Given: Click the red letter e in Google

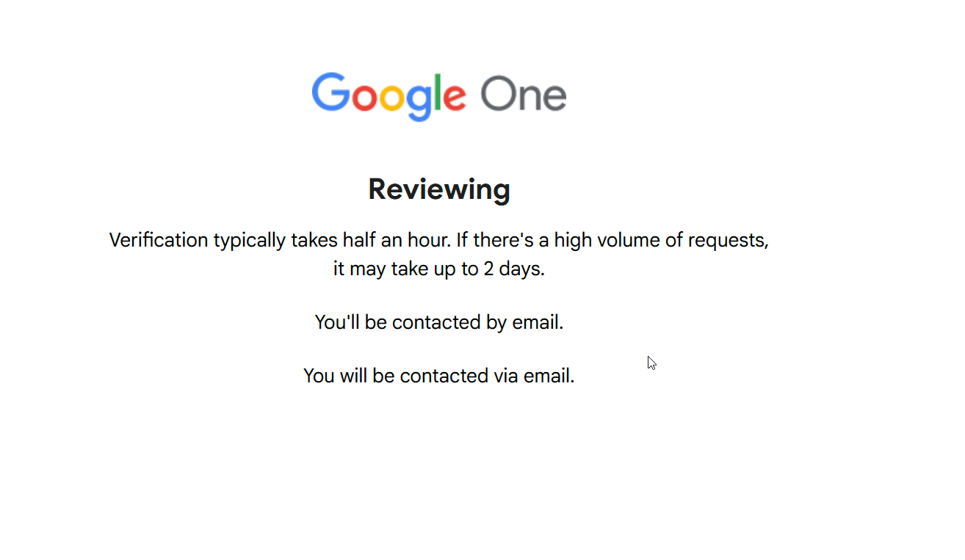Looking at the screenshot, I should point(455,98).
